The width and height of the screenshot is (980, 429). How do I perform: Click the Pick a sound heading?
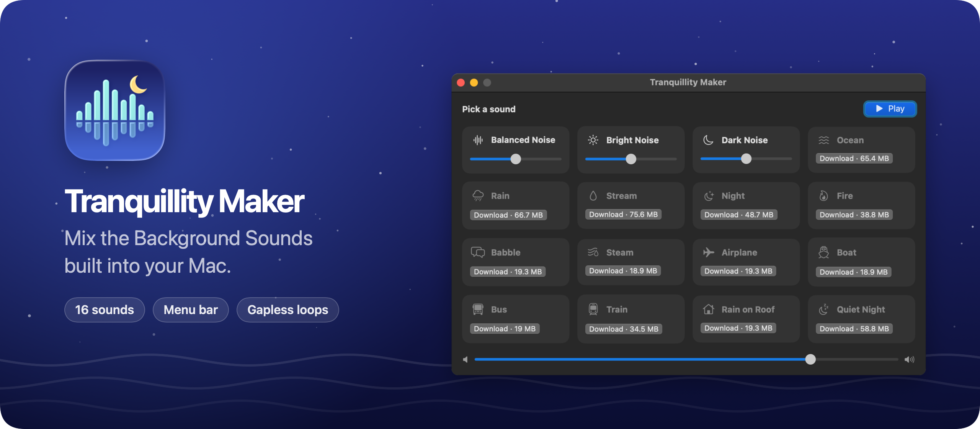click(488, 109)
